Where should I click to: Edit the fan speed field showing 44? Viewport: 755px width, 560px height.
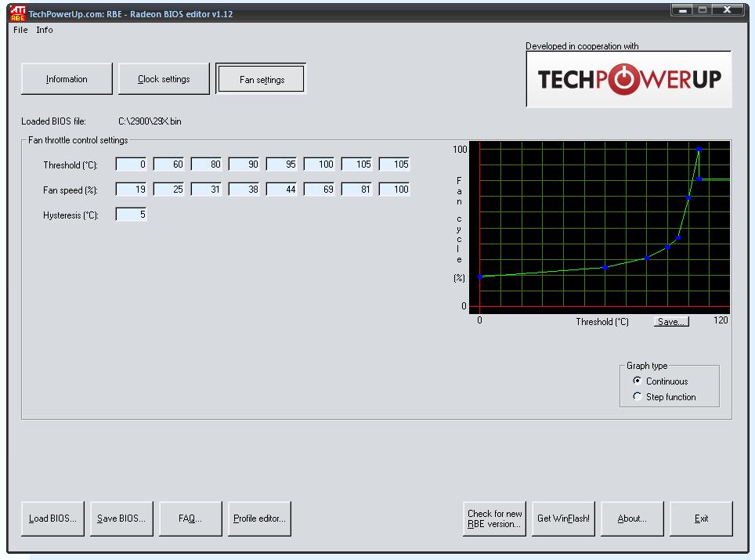pyautogui.click(x=281, y=190)
